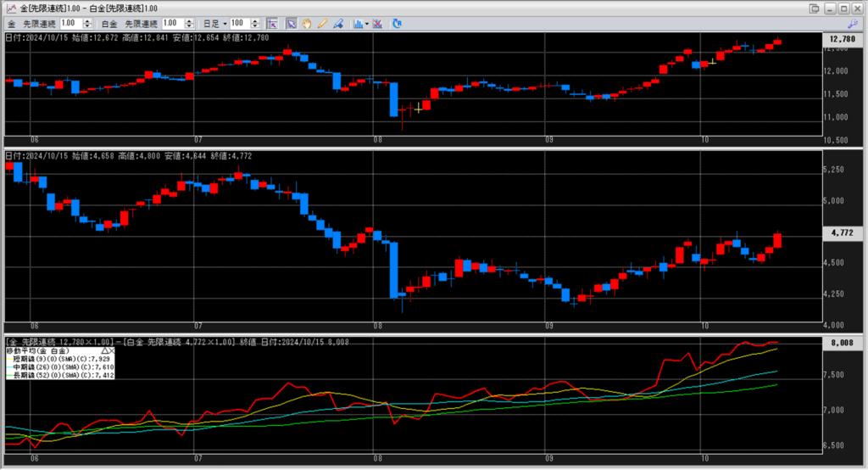Choose the blue pen edit drawing tool
This screenshot has width=868, height=470.
point(337,23)
